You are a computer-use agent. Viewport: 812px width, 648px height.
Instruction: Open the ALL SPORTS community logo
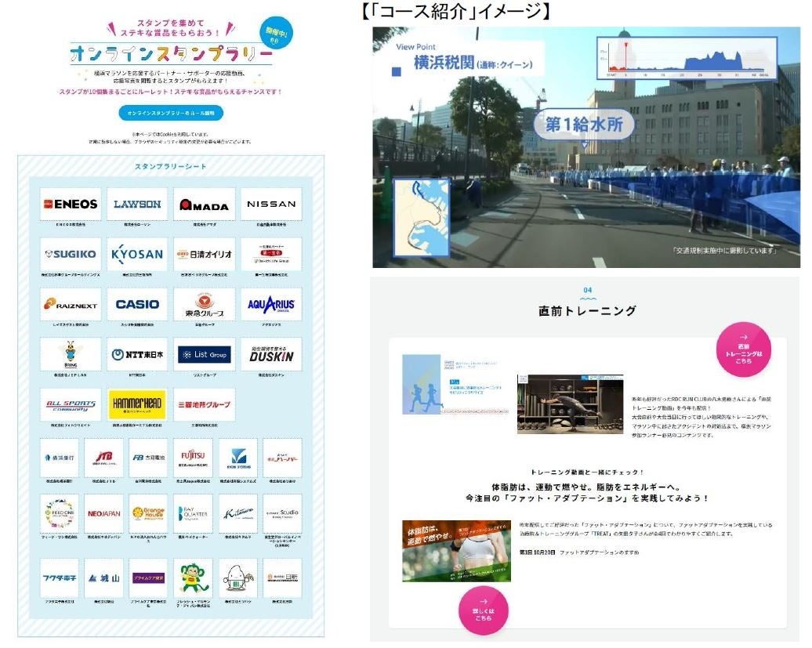click(x=71, y=405)
